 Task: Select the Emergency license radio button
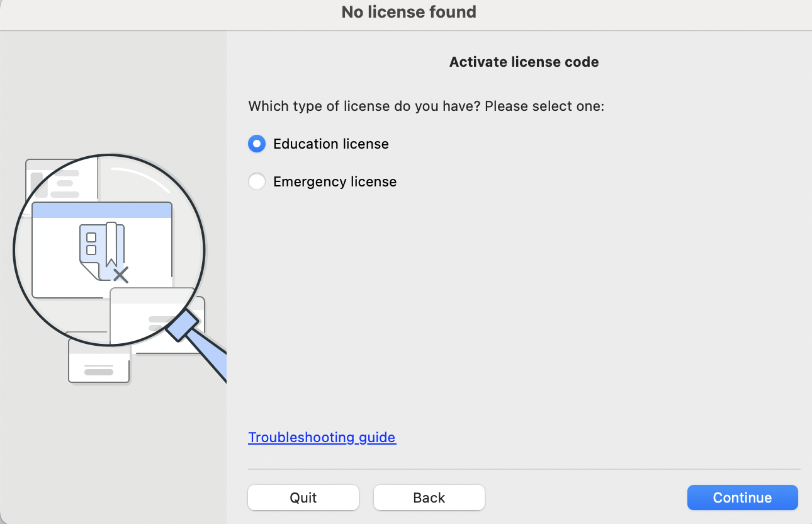pos(257,182)
